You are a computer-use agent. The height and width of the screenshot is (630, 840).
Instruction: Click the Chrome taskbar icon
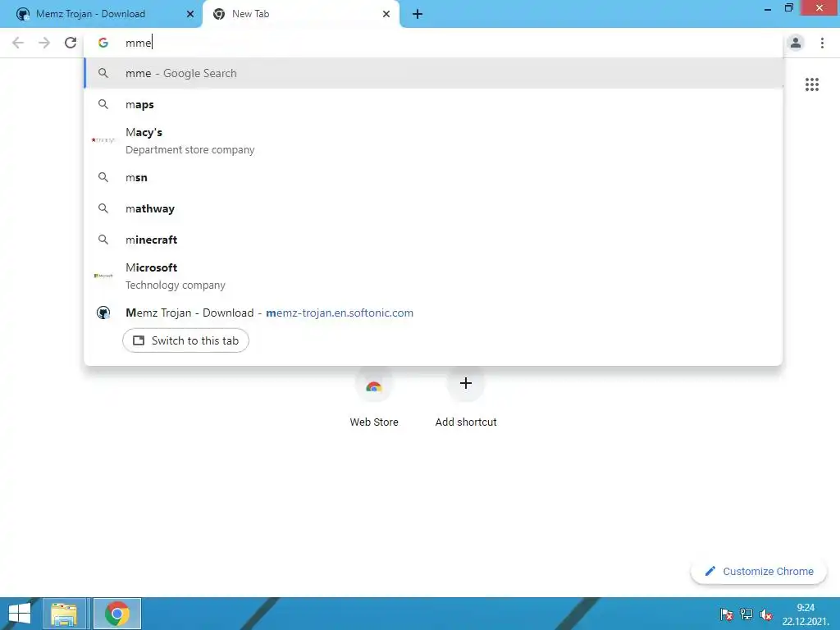[117, 614]
